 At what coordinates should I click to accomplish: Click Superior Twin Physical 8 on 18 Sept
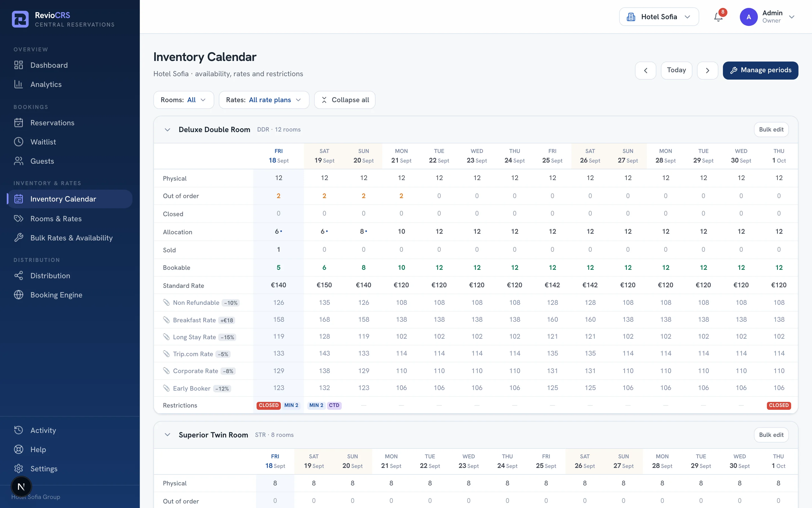(275, 483)
